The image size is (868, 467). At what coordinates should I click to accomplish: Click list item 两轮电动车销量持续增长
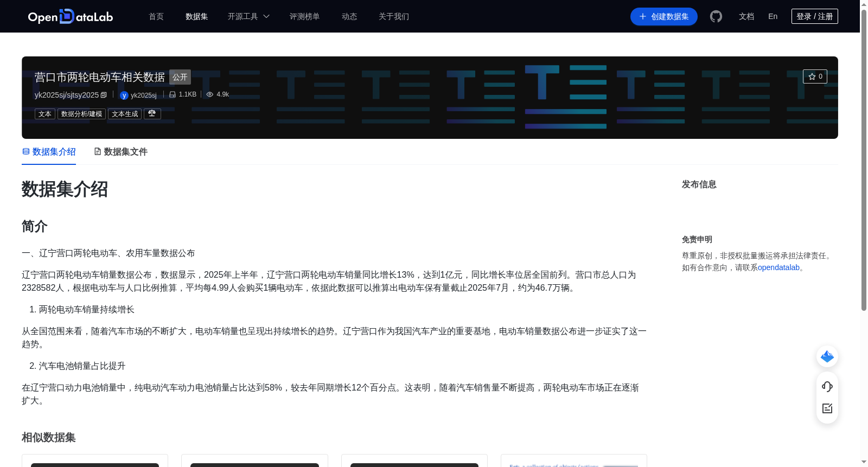(87, 309)
